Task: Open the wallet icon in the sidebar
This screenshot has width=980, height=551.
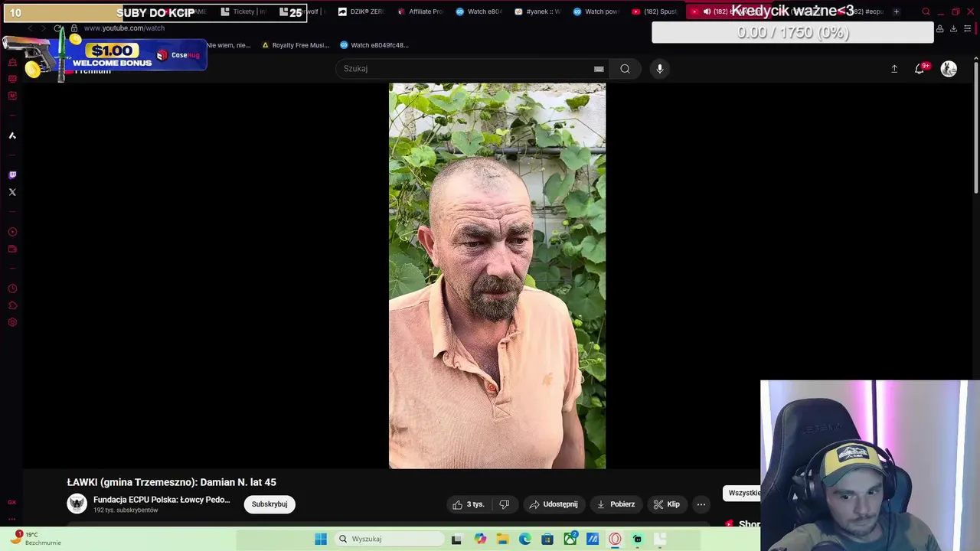Action: tap(12, 249)
